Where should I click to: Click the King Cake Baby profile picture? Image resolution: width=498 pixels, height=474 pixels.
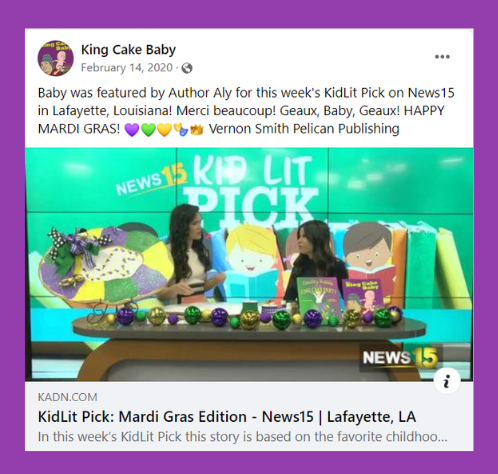coord(55,58)
